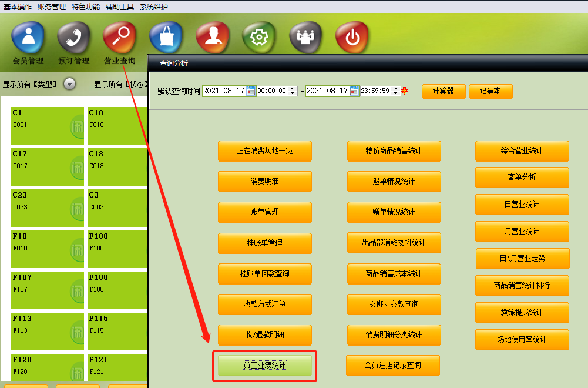Open 挂账单回款查询 button
588x388 pixels.
265,273
